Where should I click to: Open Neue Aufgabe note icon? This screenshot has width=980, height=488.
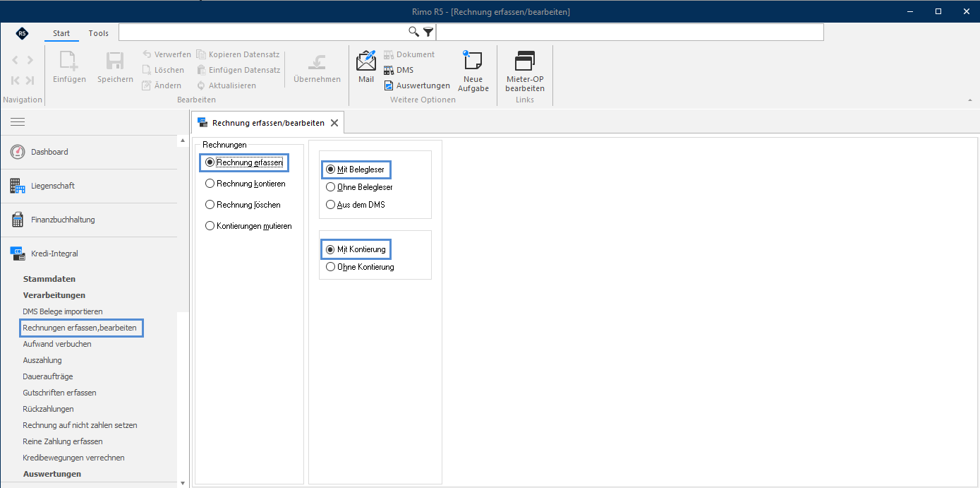(473, 61)
